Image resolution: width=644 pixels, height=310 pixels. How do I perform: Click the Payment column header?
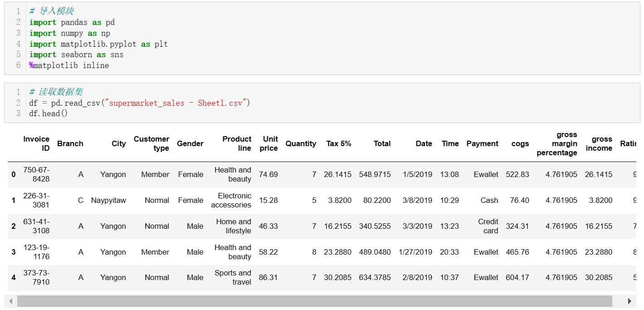[x=482, y=143]
